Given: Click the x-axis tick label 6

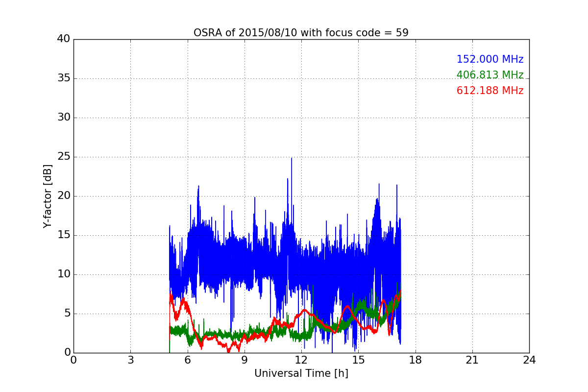Looking at the screenshot, I should (x=187, y=360).
